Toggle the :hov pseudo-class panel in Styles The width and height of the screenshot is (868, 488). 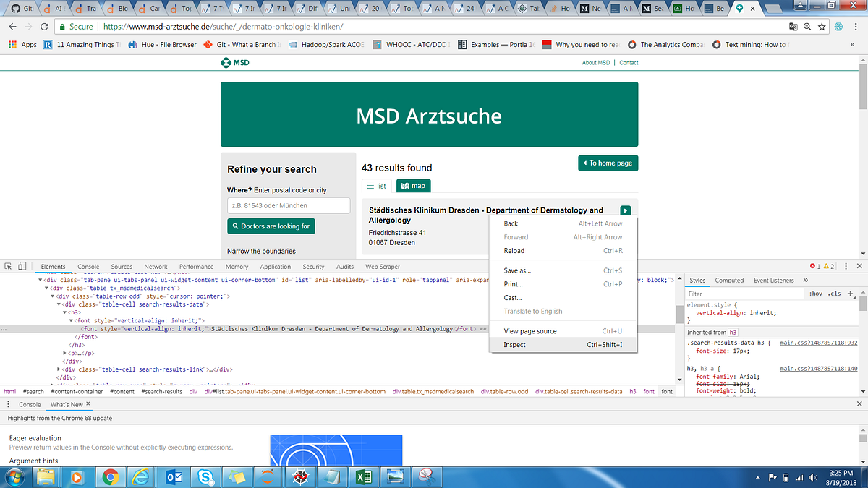pos(816,294)
